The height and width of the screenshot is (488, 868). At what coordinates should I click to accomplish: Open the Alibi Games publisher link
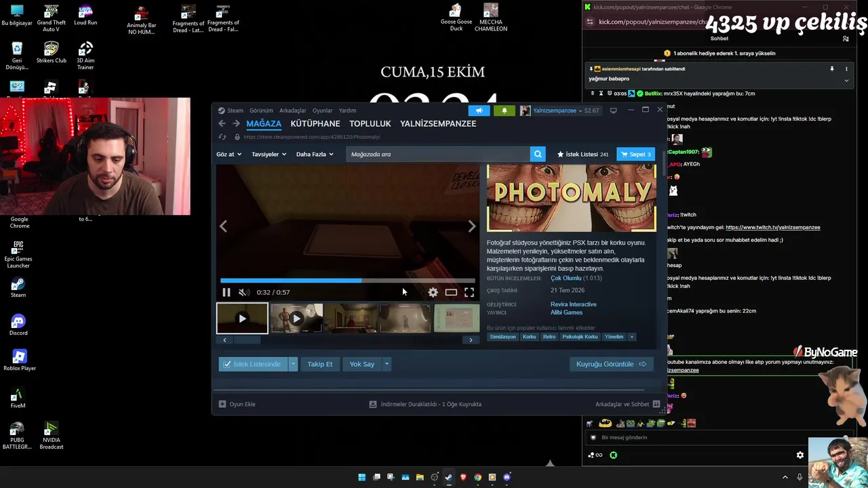tap(566, 312)
